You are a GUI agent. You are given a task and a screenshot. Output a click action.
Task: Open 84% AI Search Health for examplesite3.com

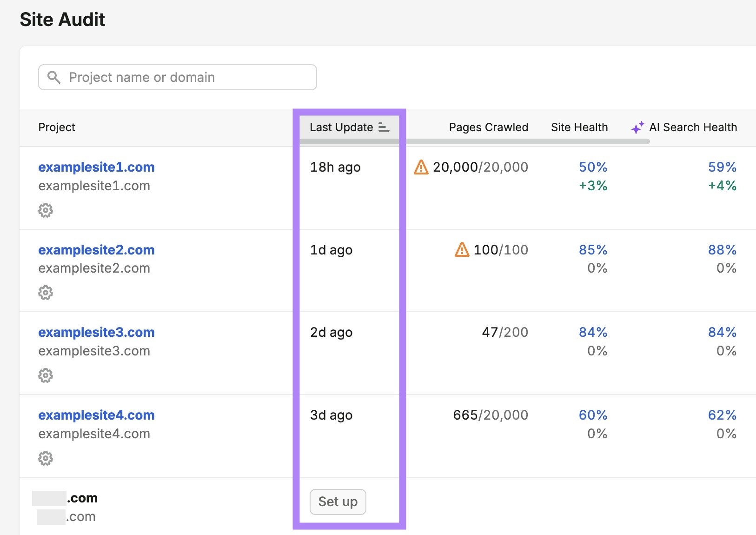pyautogui.click(x=723, y=332)
